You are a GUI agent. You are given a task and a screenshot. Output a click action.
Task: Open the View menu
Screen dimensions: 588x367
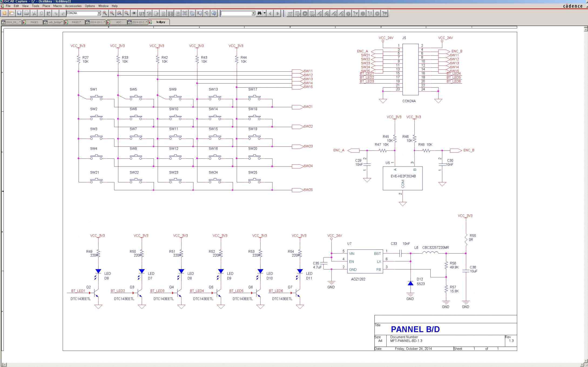[25, 6]
